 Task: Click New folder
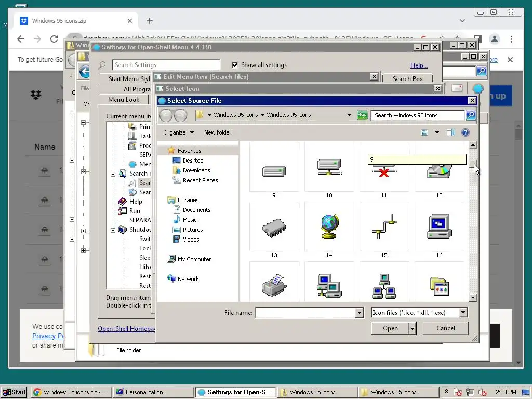[218, 132]
